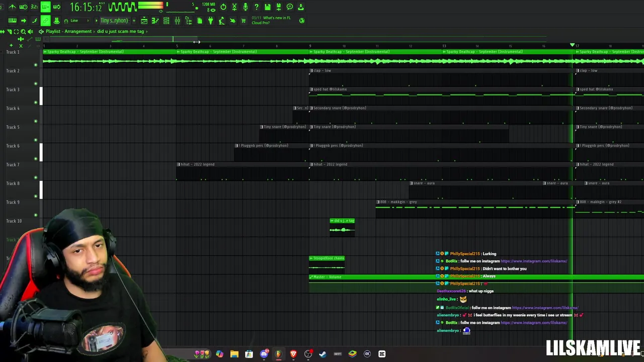Click the arrow left of pattern selector

tap(96, 21)
